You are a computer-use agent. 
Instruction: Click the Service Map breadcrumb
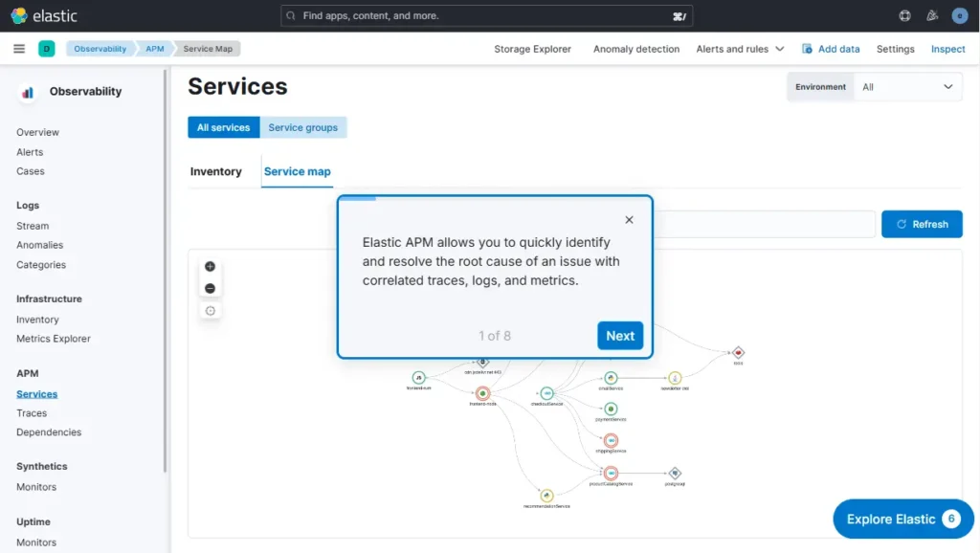pos(208,49)
